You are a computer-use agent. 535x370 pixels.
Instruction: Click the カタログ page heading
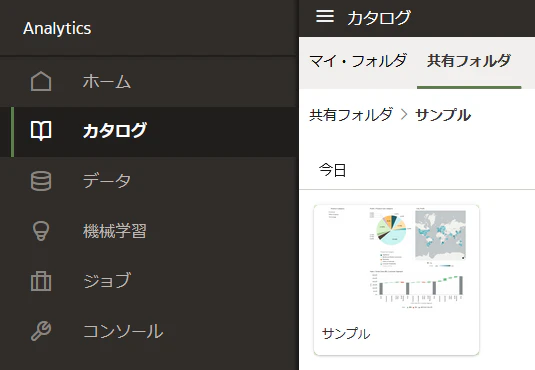379,17
